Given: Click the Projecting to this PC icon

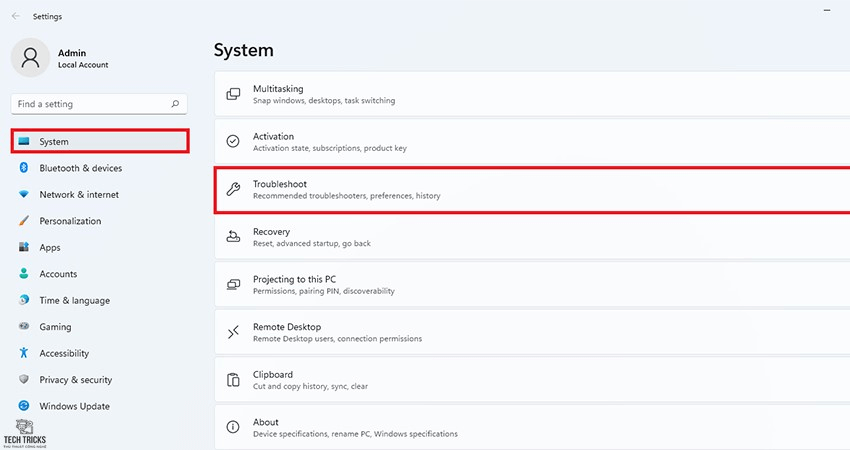Looking at the screenshot, I should pyautogui.click(x=233, y=285).
